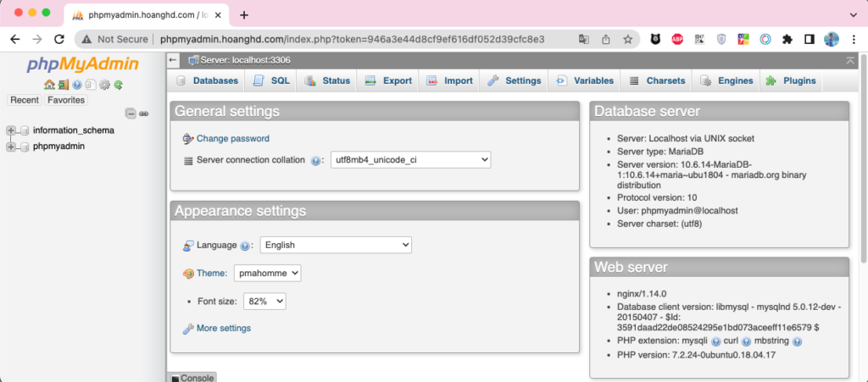Click the share page icon in address bar
This screenshot has height=382, width=868.
tap(606, 39)
